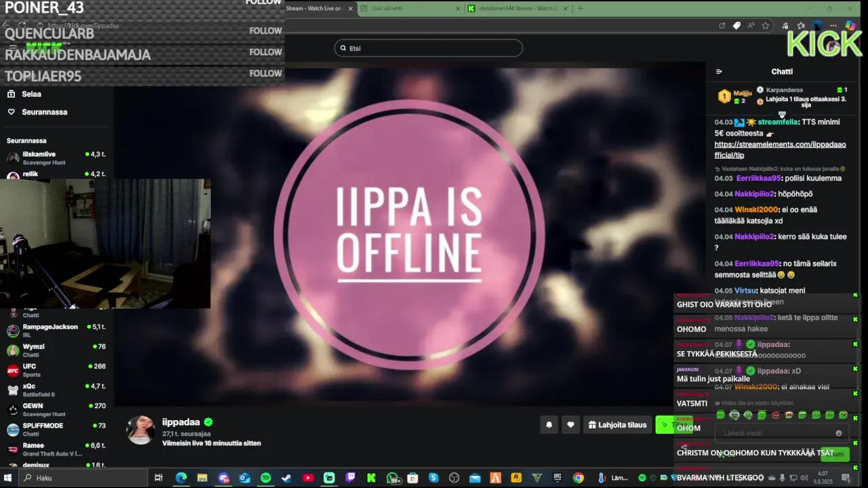Viewport: 868px width, 488px height.
Task: Click the iippadaa channel name
Action: click(181, 422)
